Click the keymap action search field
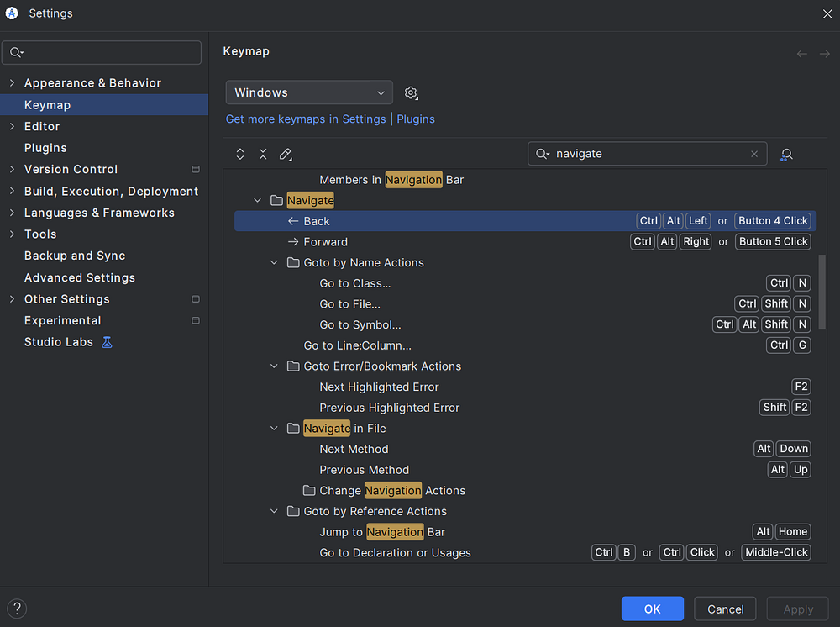This screenshot has height=627, width=840. (x=647, y=154)
